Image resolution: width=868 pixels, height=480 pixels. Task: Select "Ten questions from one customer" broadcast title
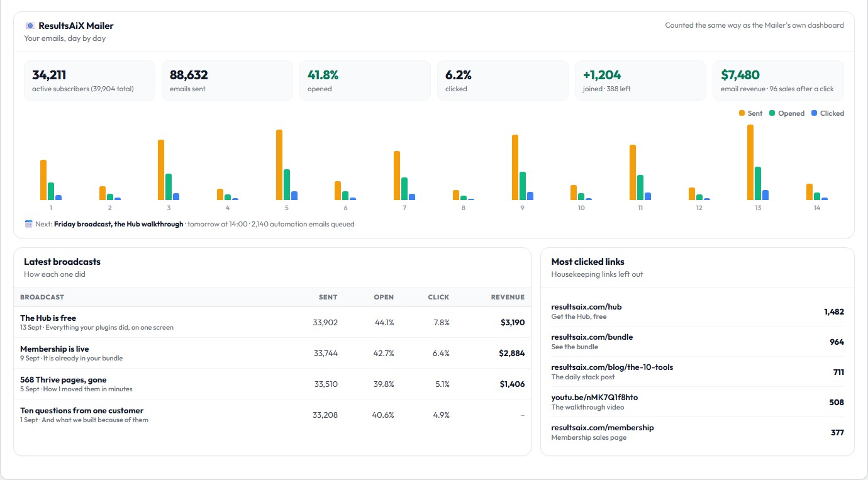(82, 411)
